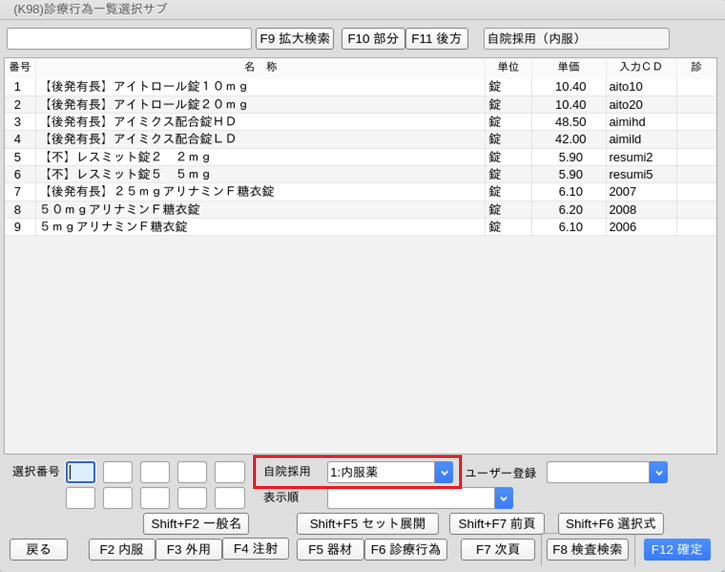Click the first 選択番号 input box
The width and height of the screenshot is (725, 572).
[80, 472]
